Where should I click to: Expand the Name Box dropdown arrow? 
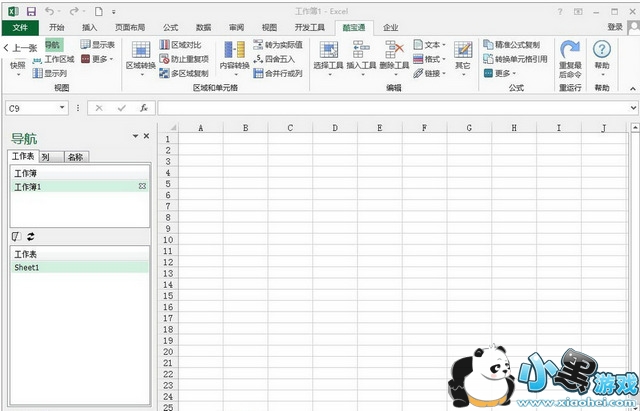point(61,107)
